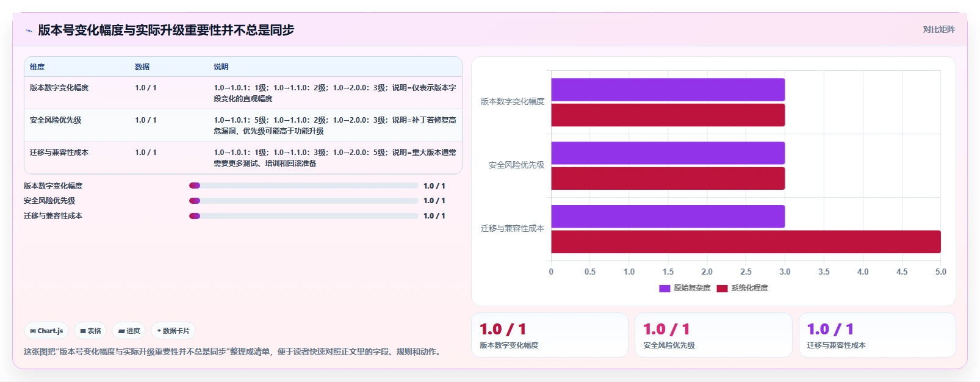Screen dimensions: 980x382
Task: Select table row cell 安全风险优先级
Action: [56, 120]
